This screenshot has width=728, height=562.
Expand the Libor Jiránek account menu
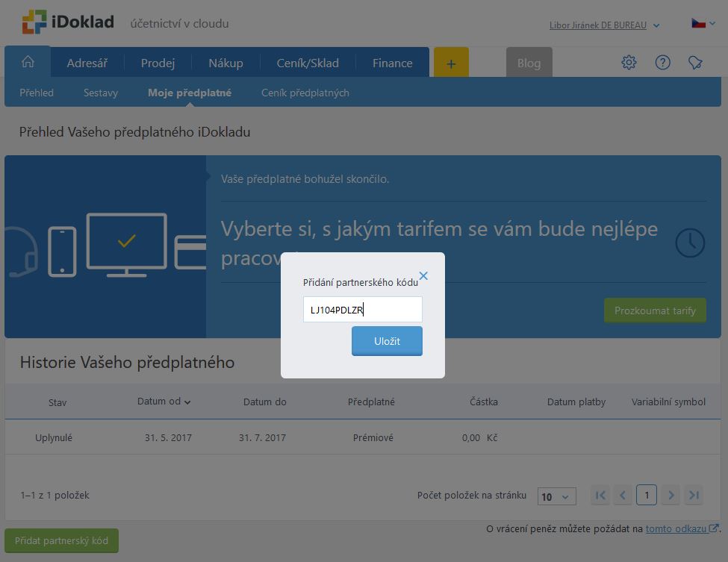pos(604,25)
